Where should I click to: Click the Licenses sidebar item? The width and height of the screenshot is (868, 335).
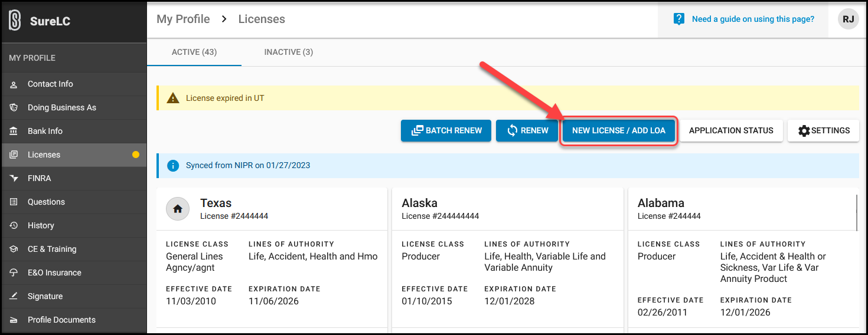click(x=74, y=155)
